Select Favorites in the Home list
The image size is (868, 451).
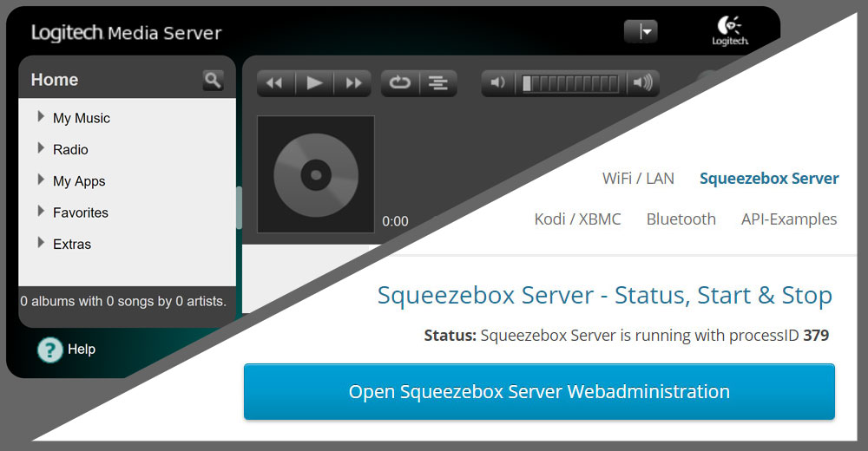coord(80,213)
